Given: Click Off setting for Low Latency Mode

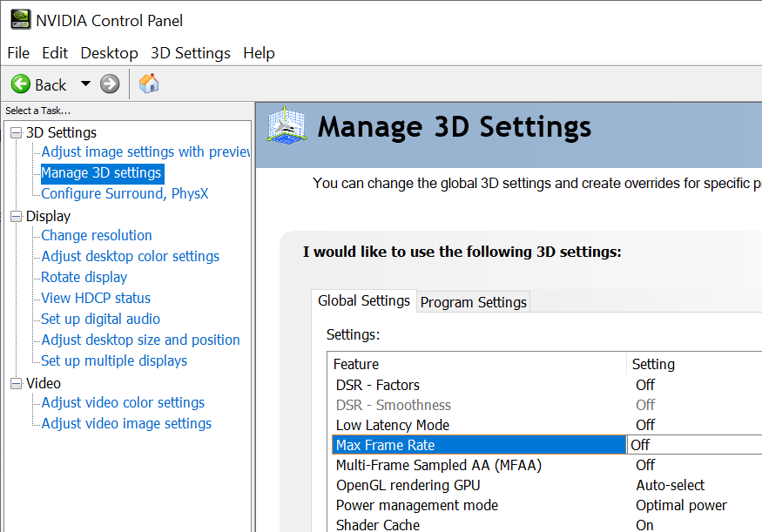Looking at the screenshot, I should click(x=645, y=425).
